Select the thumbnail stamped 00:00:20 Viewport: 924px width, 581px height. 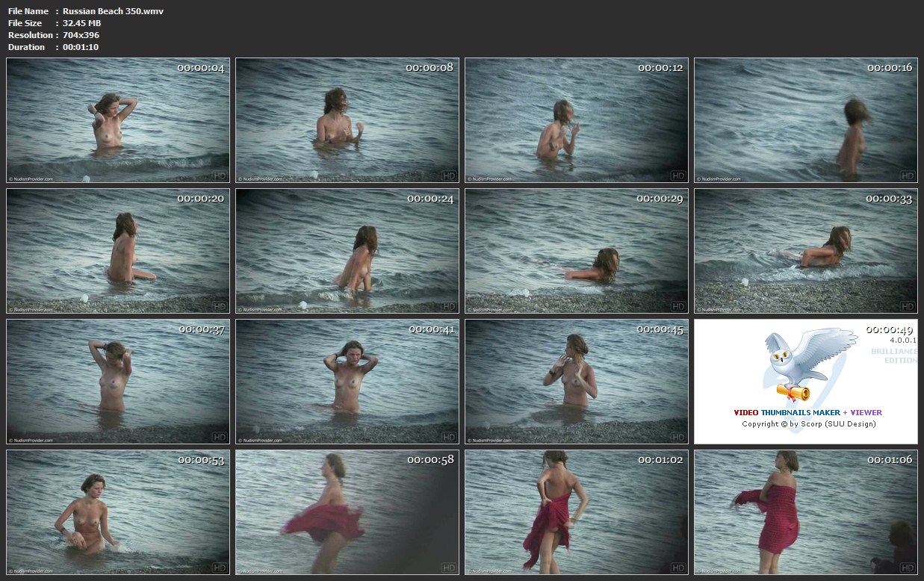point(118,251)
